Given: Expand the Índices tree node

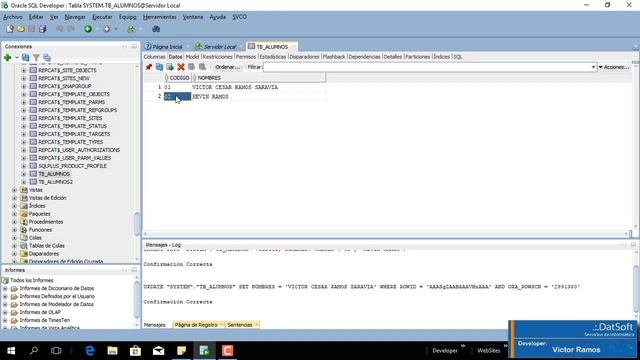Looking at the screenshot, I should [15, 206].
